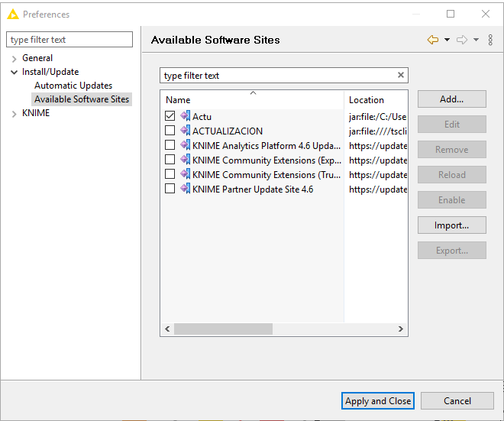Image resolution: width=504 pixels, height=421 pixels.
Task: Click the back navigation arrow icon
Action: point(433,40)
